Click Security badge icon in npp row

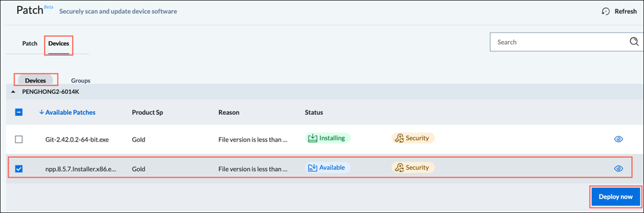398,168
